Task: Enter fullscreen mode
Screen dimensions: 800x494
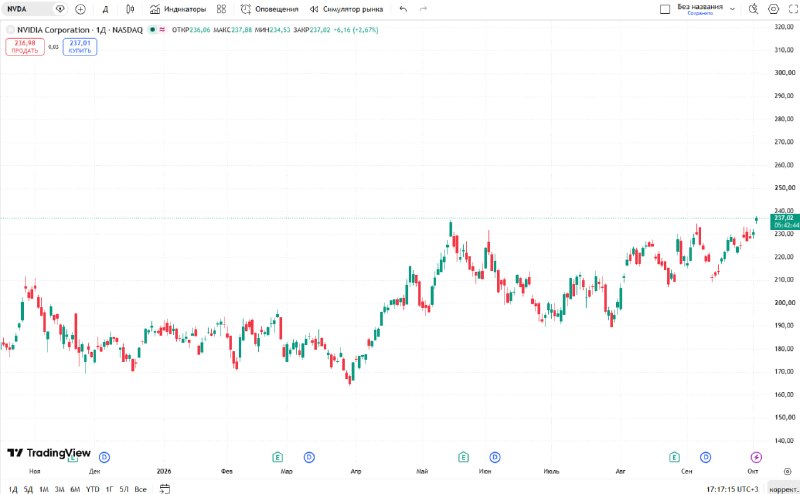Action: click(793, 9)
